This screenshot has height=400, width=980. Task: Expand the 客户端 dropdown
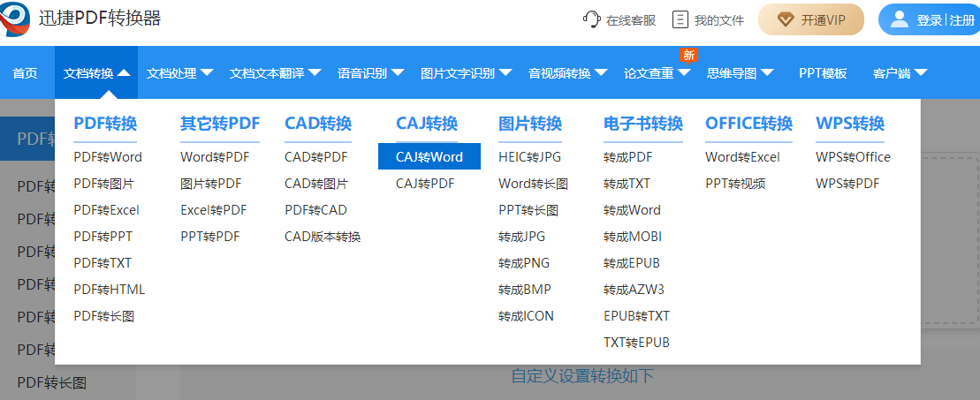pos(921,73)
